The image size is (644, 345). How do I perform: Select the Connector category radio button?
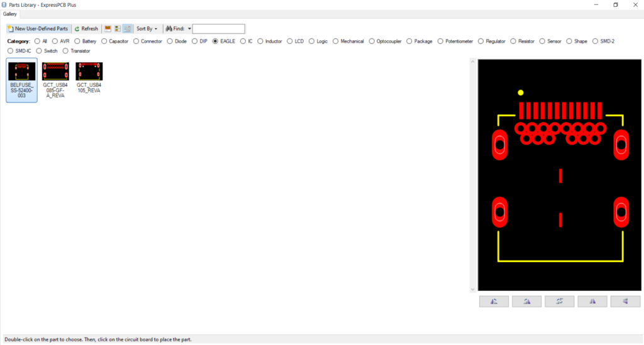point(136,41)
